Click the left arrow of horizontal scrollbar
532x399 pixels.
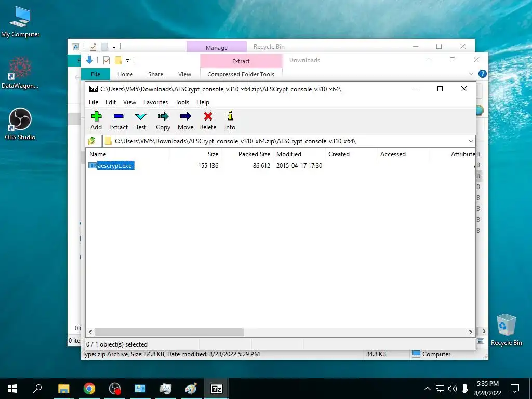pyautogui.click(x=90, y=332)
